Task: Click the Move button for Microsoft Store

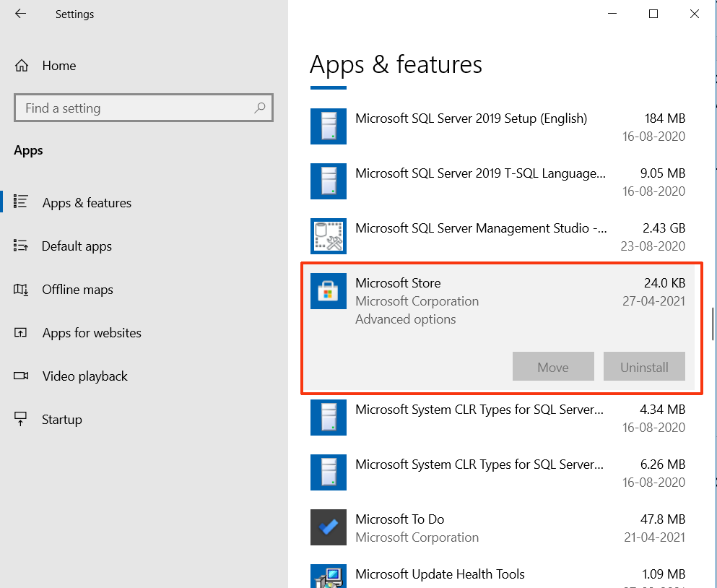Action: (553, 366)
